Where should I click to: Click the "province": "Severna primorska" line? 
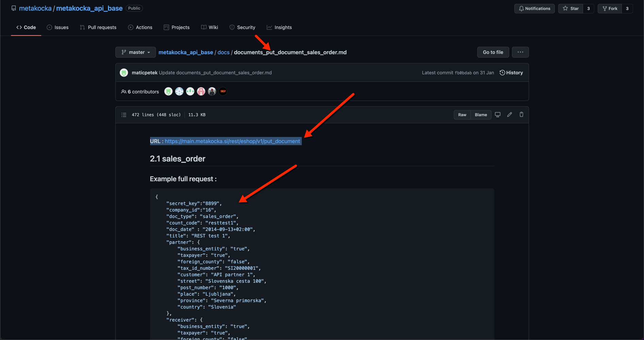click(222, 300)
